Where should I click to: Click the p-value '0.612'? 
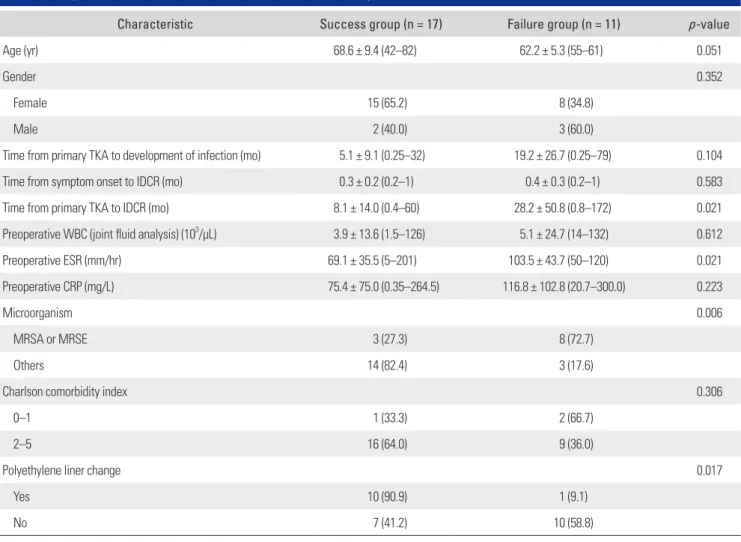pos(709,234)
